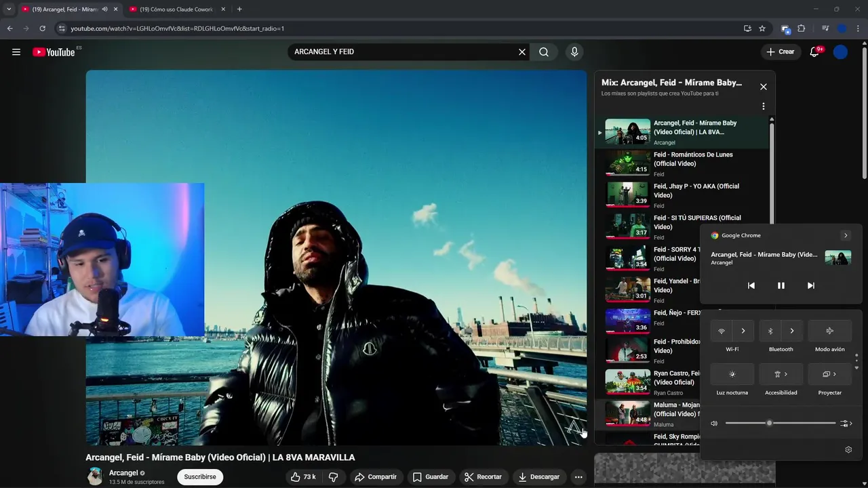Image resolution: width=868 pixels, height=488 pixels.
Task: Open Chrome extensions puzzle icon
Action: (x=802, y=28)
